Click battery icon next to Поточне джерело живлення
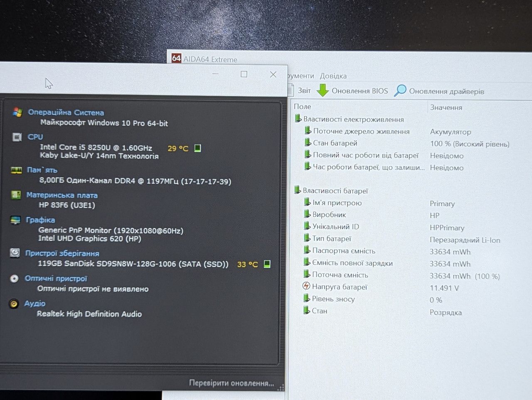Image resolution: width=532 pixels, height=400 pixels. (x=308, y=131)
